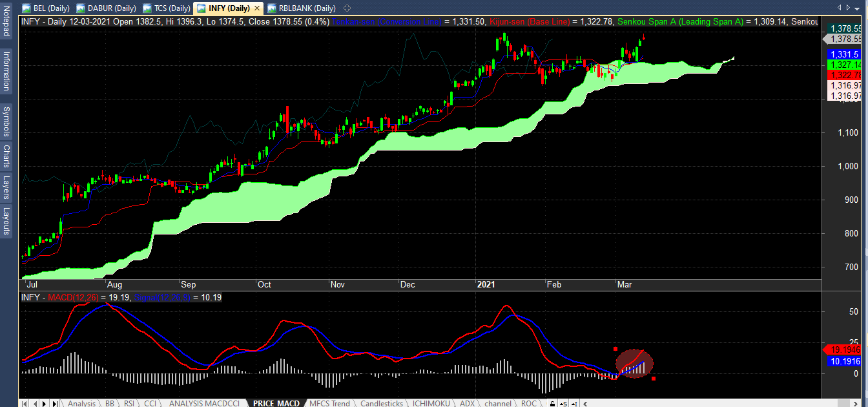Open the RBLBANK (Daily) chart tab
Screen dimensions: 868x407
[x=302, y=8]
